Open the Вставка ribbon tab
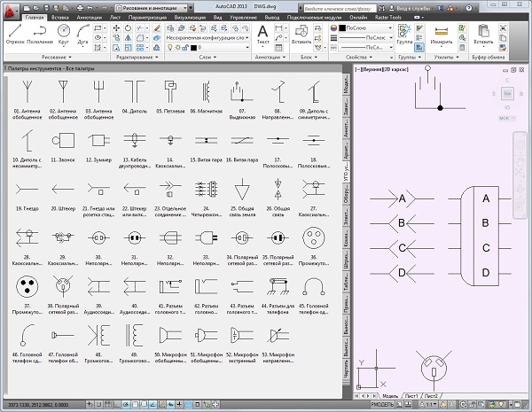The height and width of the screenshot is (412, 532). [x=61, y=18]
